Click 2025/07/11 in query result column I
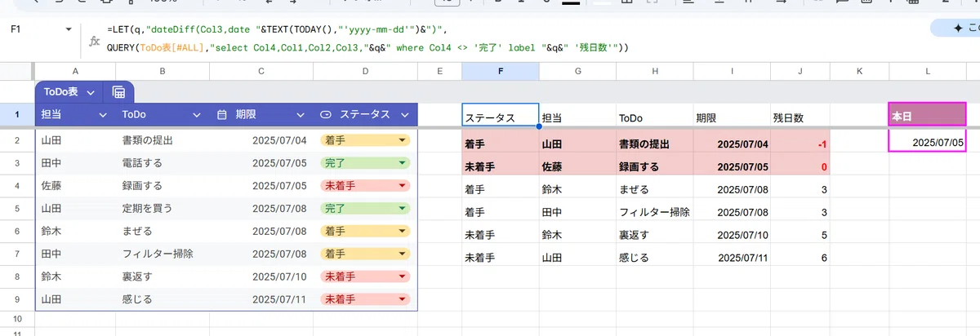This screenshot has width=980, height=336. 744,258
